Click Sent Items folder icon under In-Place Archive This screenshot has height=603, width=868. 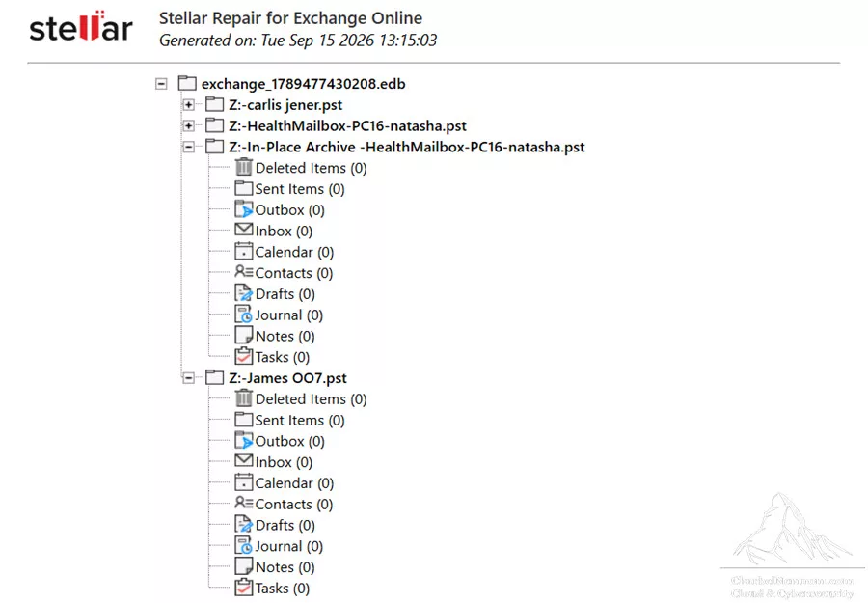click(244, 189)
